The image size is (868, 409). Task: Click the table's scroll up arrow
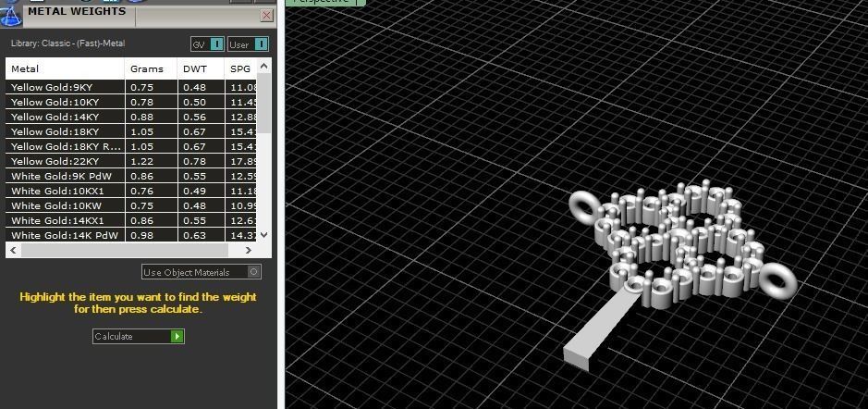tap(264, 66)
